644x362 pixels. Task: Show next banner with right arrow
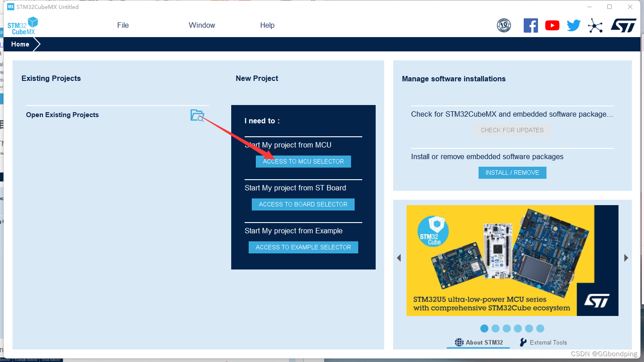[x=626, y=258]
